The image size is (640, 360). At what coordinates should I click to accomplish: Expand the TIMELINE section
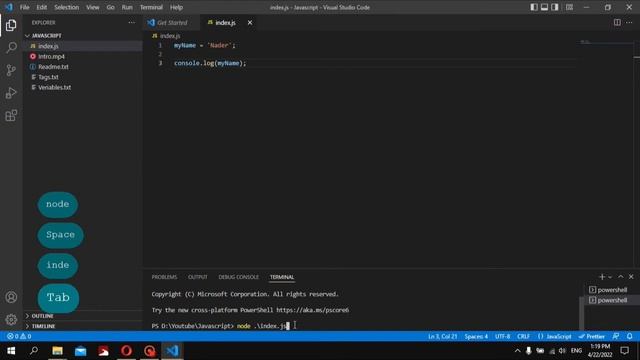(83, 326)
